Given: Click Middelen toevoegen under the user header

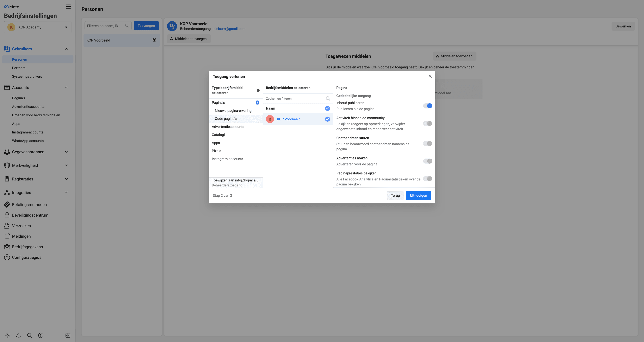Looking at the screenshot, I should click(x=189, y=39).
